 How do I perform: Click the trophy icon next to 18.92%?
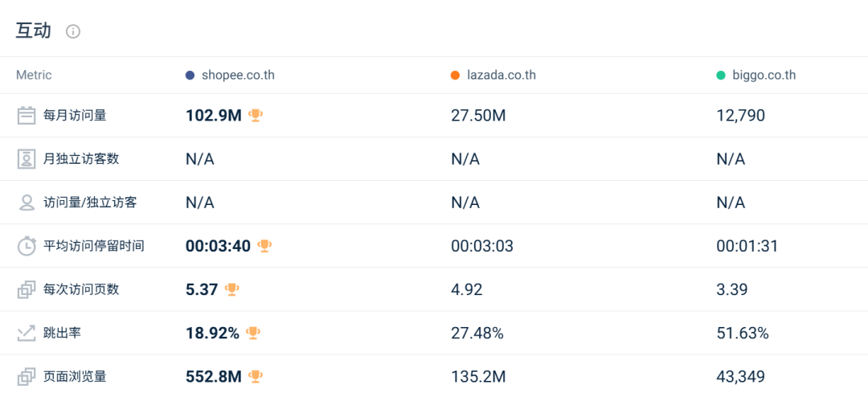[x=253, y=333]
